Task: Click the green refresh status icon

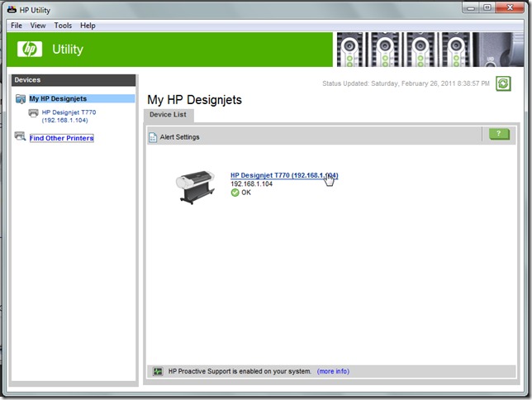Action: tap(503, 83)
